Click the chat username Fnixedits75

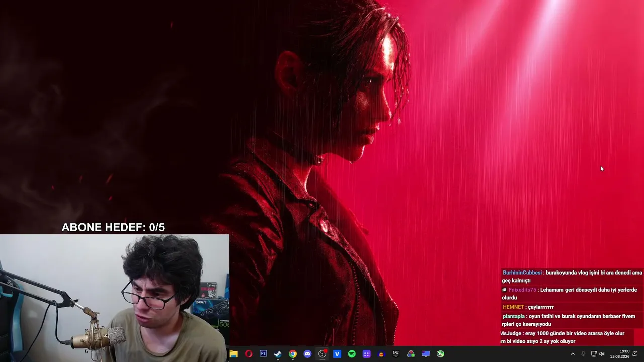click(522, 290)
